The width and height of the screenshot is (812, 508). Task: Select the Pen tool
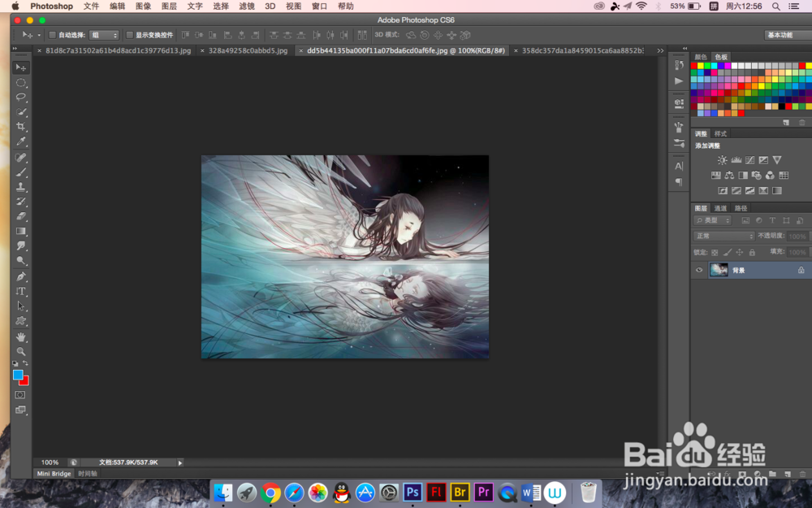tap(21, 277)
